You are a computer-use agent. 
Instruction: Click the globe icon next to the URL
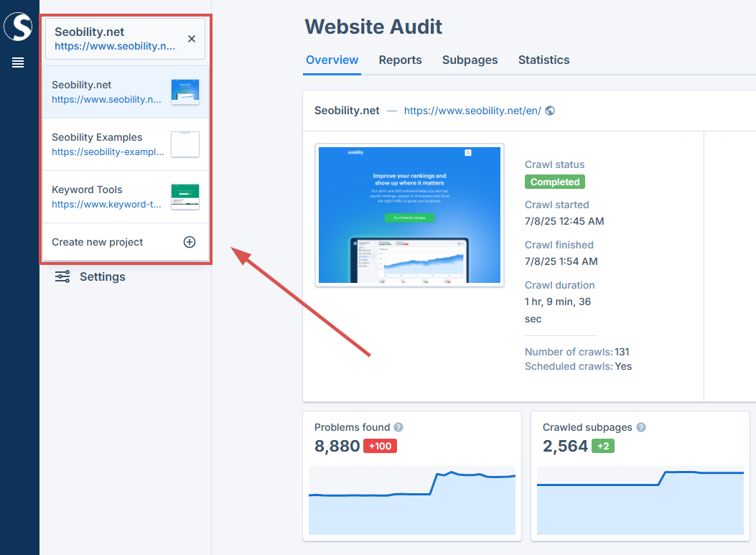550,111
